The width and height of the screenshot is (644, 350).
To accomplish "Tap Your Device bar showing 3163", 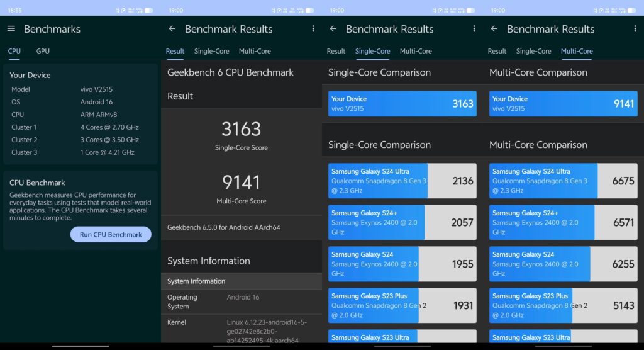I will (402, 103).
